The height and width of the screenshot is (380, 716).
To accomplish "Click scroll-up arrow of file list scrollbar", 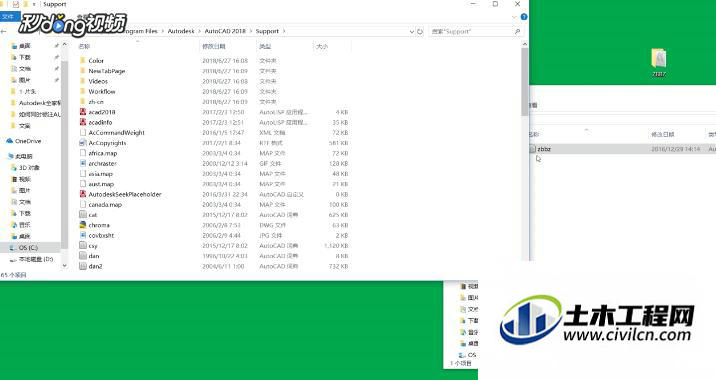I will 525,44.
